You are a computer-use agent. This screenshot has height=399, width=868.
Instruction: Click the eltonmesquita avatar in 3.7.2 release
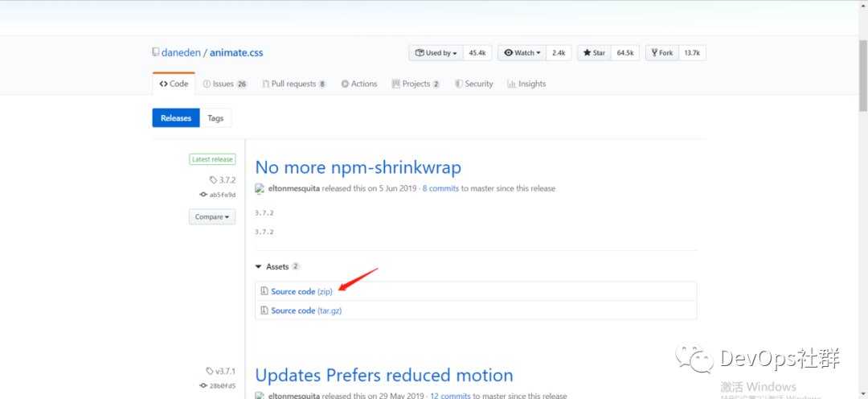click(260, 188)
